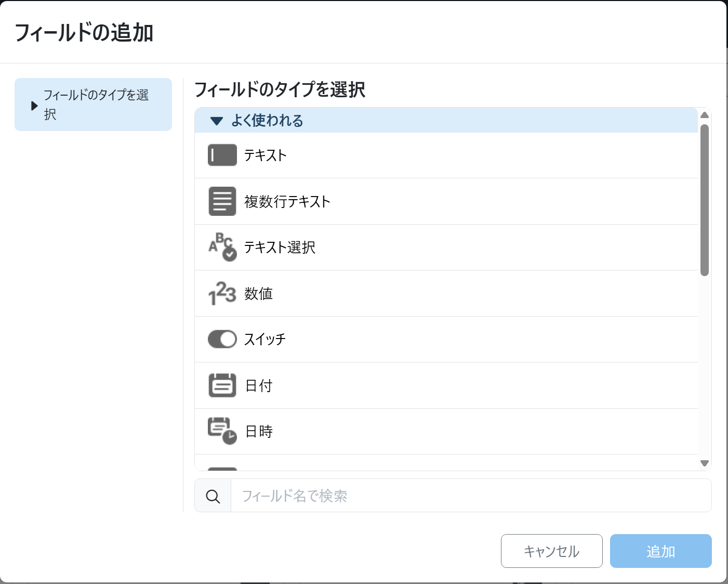Select the 日時 list row label
Viewport: 728px width, 584px height.
point(259,432)
